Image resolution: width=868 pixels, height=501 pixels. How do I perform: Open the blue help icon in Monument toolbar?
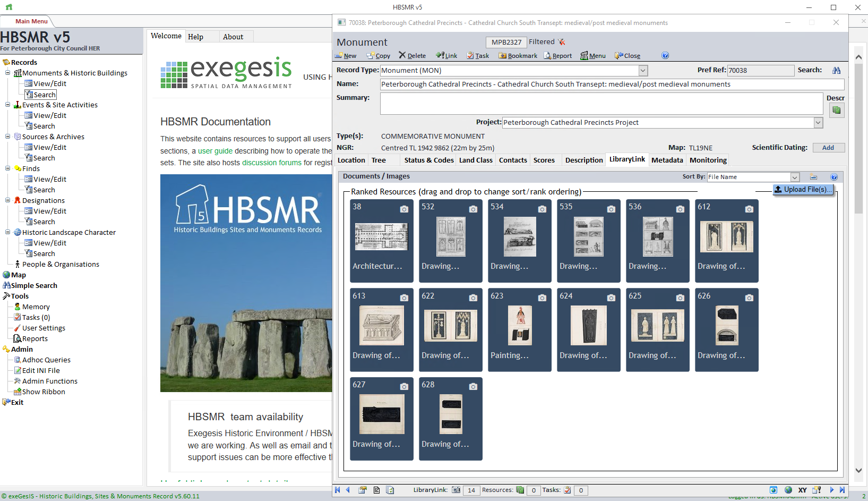pyautogui.click(x=665, y=56)
